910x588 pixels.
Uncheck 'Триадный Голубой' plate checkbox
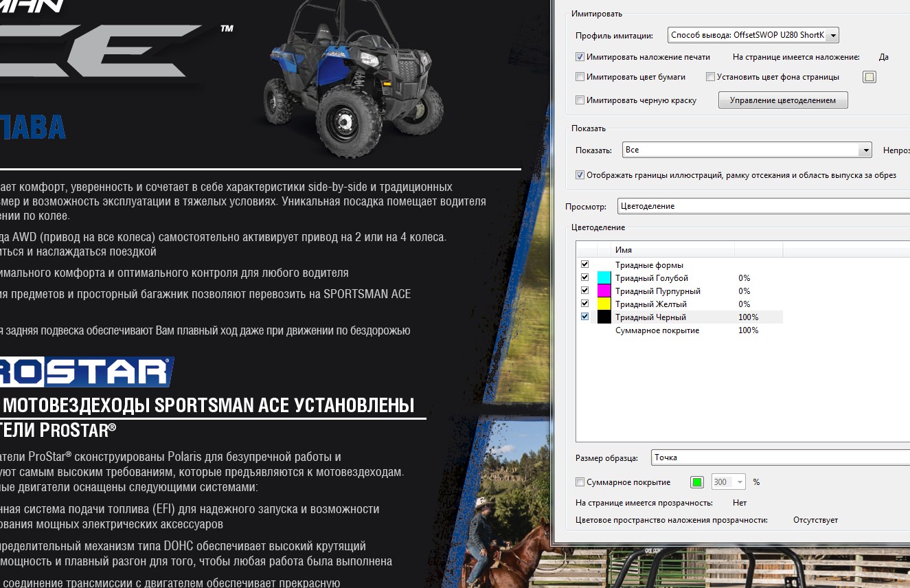click(585, 278)
